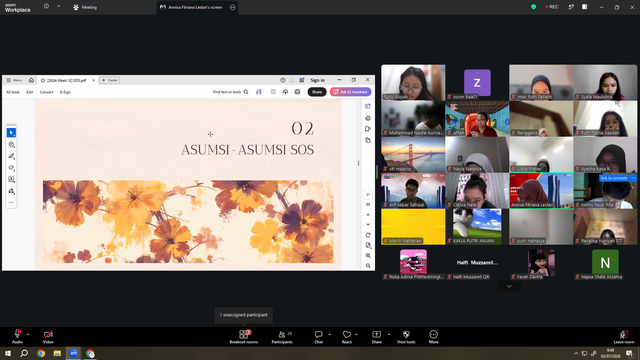Open the More options menu

(433, 336)
